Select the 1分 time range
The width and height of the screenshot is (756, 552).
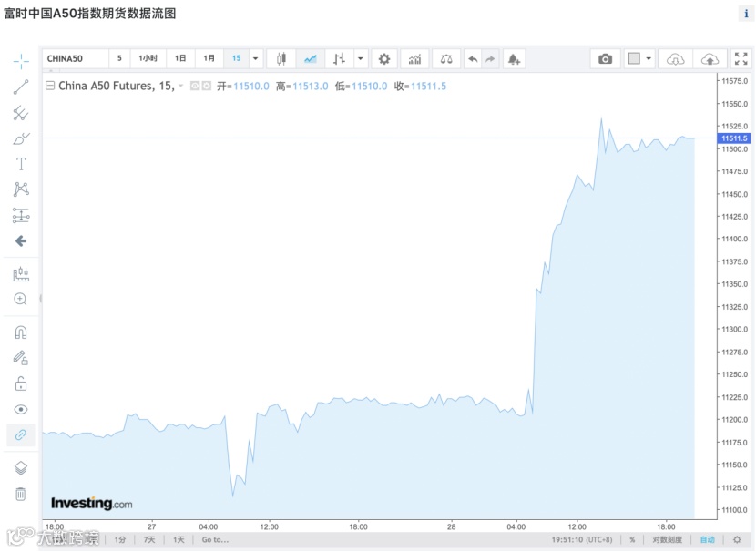point(120,539)
